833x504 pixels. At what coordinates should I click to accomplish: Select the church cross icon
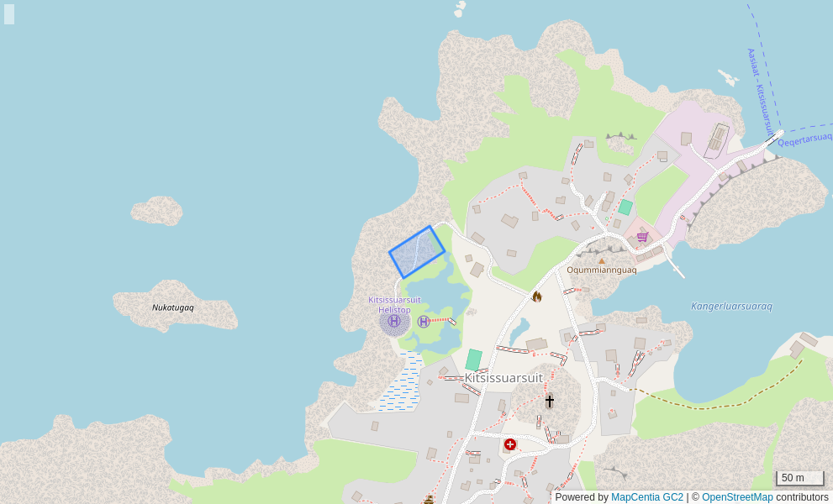(x=550, y=401)
